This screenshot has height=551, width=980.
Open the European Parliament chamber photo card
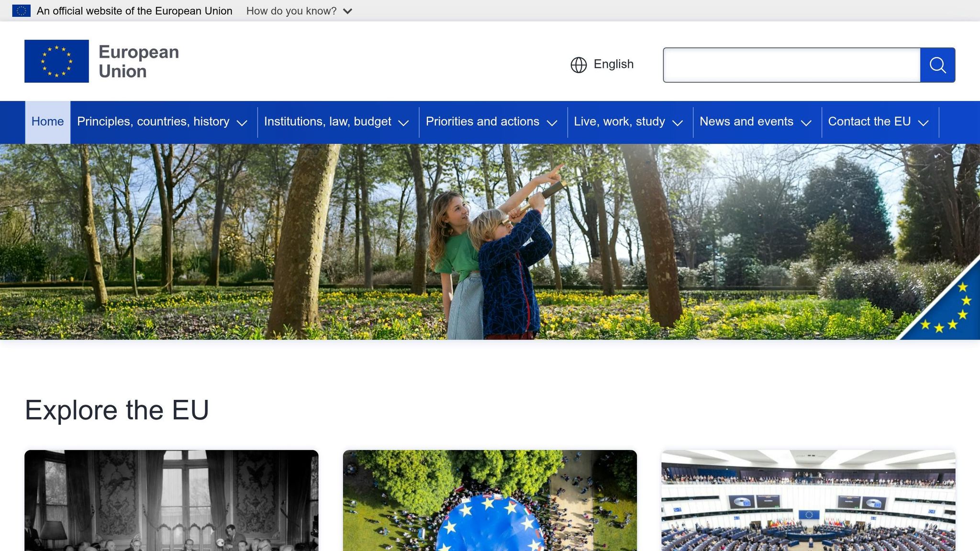808,500
